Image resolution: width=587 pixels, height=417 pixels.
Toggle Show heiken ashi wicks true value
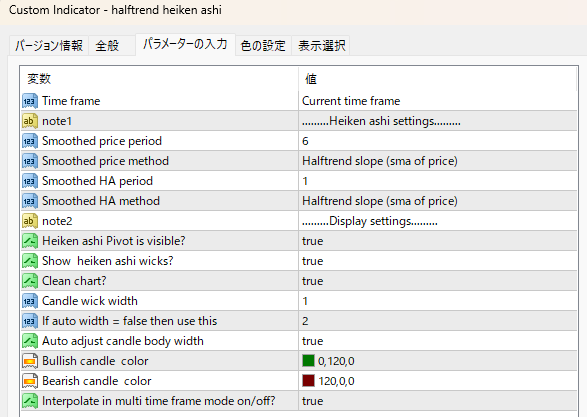click(x=437, y=261)
